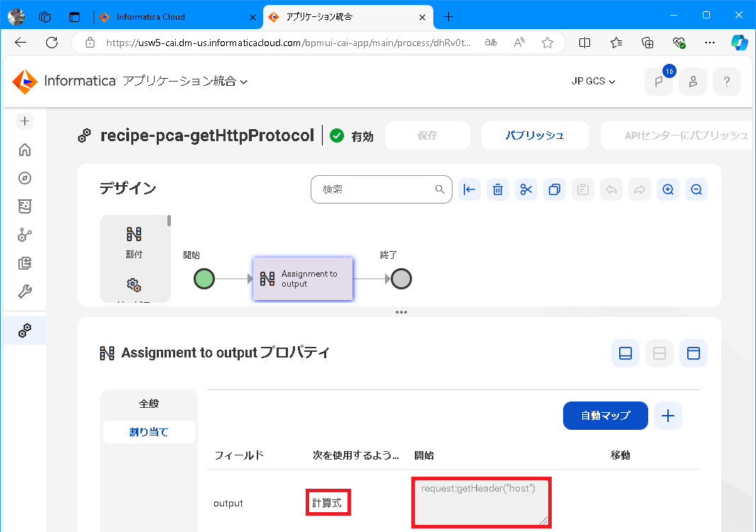Select the active process gears icon in the sidebar
The image size is (756, 532).
point(25,331)
